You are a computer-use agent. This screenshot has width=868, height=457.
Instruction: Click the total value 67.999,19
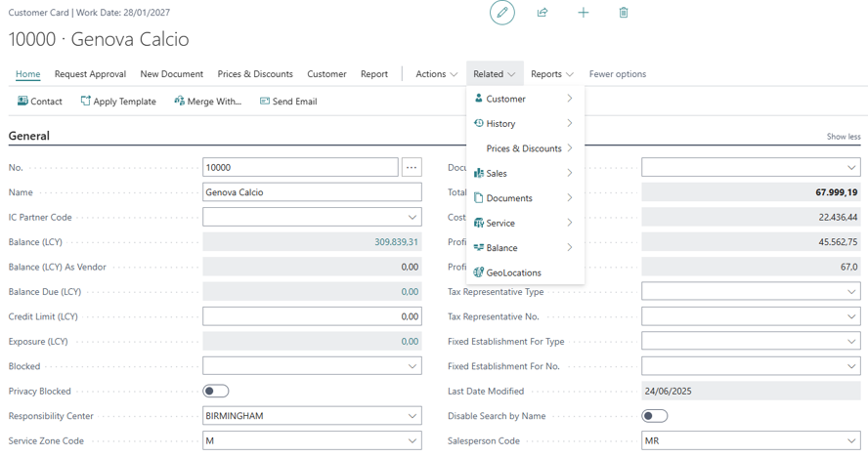point(836,192)
